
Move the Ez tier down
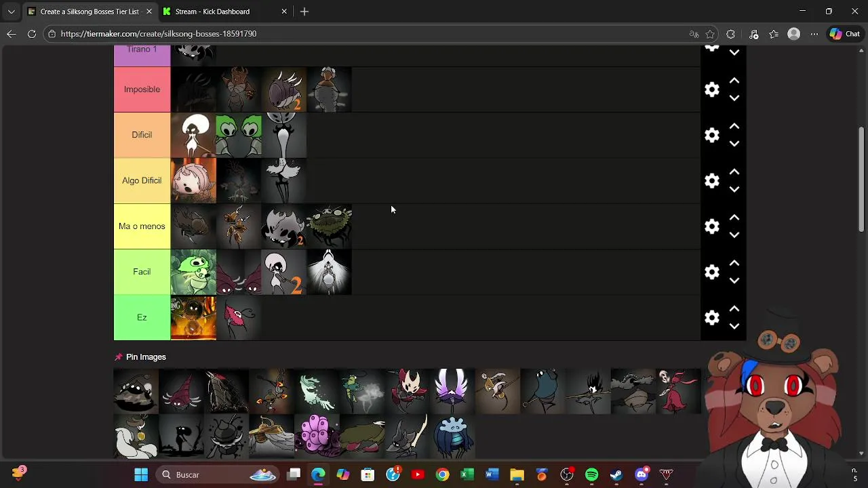pyautogui.click(x=734, y=327)
